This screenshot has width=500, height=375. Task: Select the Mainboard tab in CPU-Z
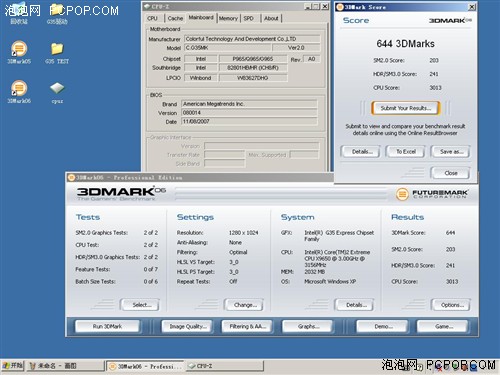coord(201,17)
